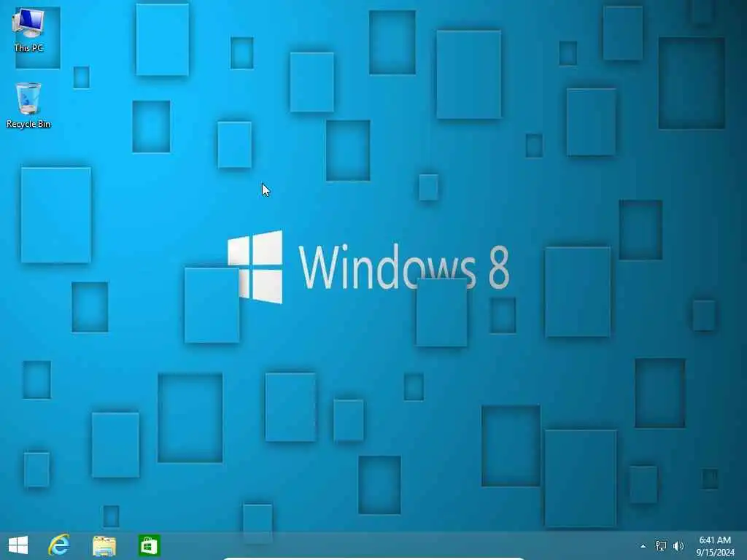Viewport: 747px width, 560px height.
Task: Launch Internet Explorer from the taskbar
Action: pyautogui.click(x=59, y=545)
